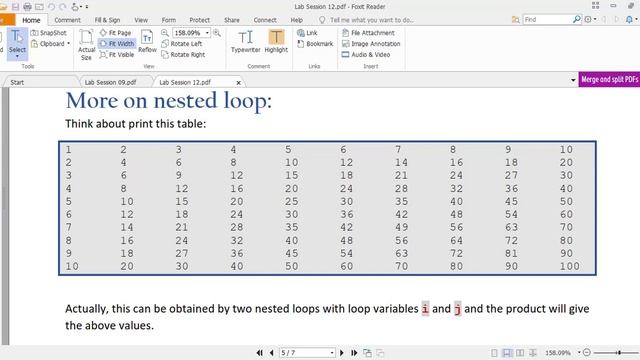
Task: Insert Audio & Video
Action: pos(366,54)
